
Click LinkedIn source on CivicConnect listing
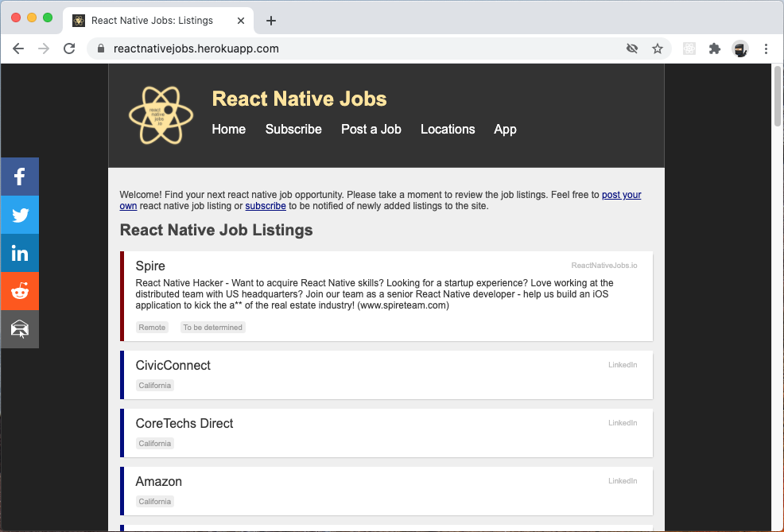click(x=623, y=365)
